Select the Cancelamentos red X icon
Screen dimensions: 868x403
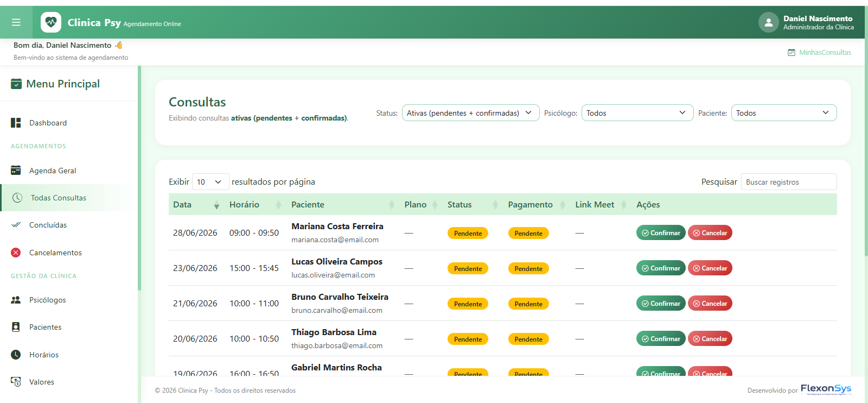[16, 253]
